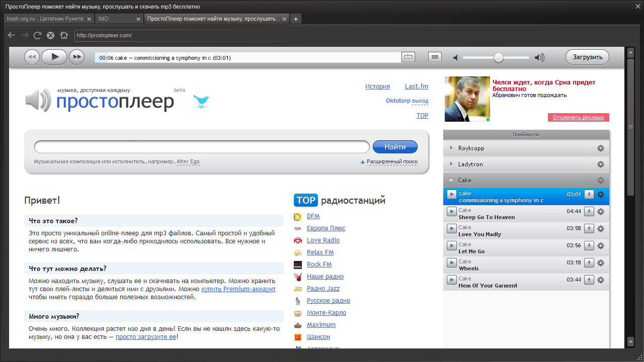Open Rock FM station link
The width and height of the screenshot is (644, 362).
[319, 264]
